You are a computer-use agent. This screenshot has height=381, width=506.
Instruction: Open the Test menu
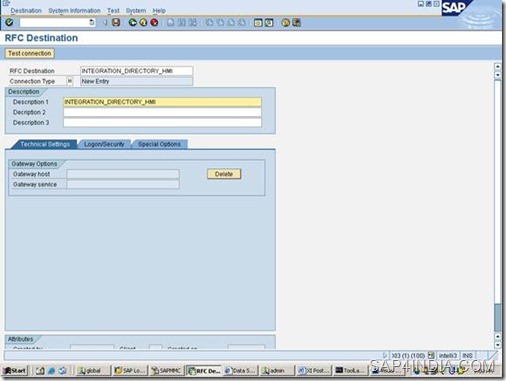(x=113, y=11)
